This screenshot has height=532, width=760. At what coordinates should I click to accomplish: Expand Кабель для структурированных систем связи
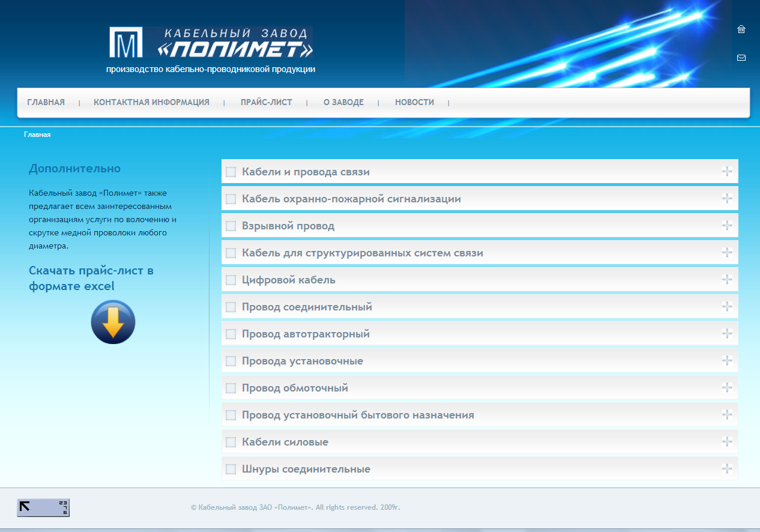(727, 252)
